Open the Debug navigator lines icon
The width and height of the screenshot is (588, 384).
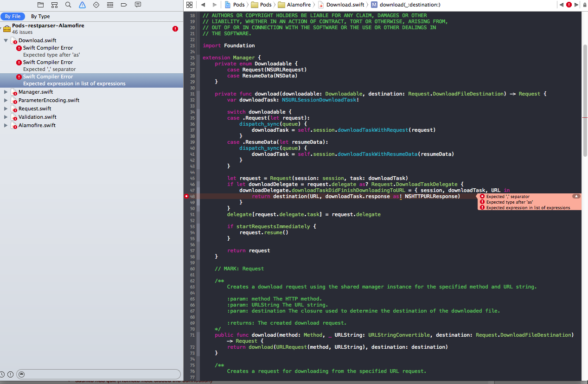110,5
